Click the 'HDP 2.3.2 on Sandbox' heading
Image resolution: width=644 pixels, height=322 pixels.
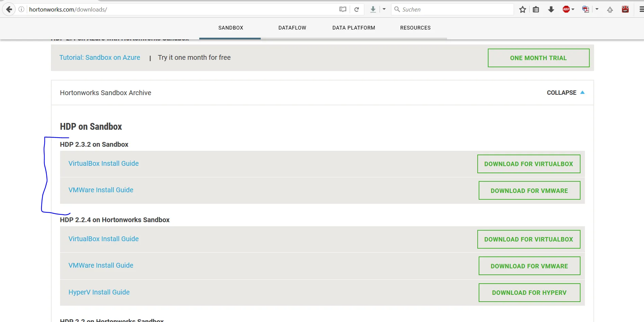[x=94, y=144]
